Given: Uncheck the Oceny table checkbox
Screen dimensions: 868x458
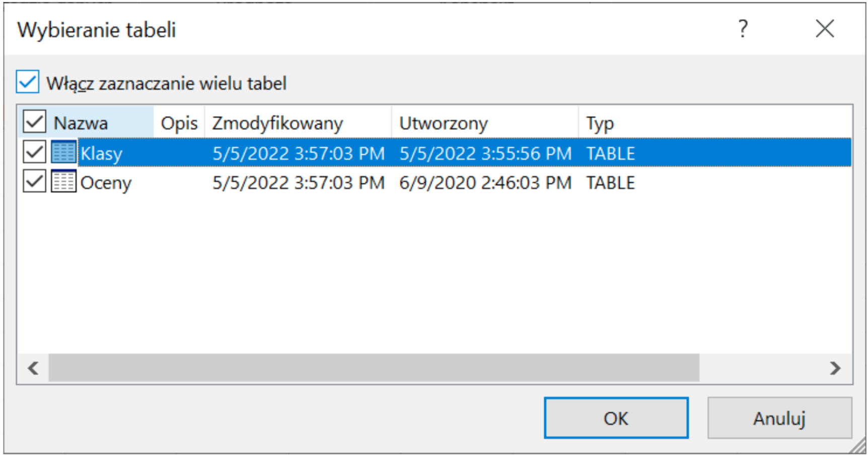Looking at the screenshot, I should (34, 182).
